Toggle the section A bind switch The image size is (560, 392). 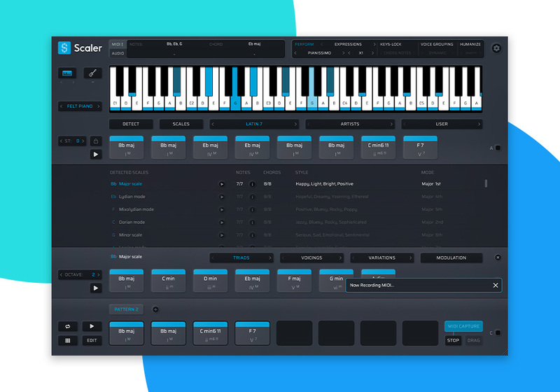tap(498, 148)
